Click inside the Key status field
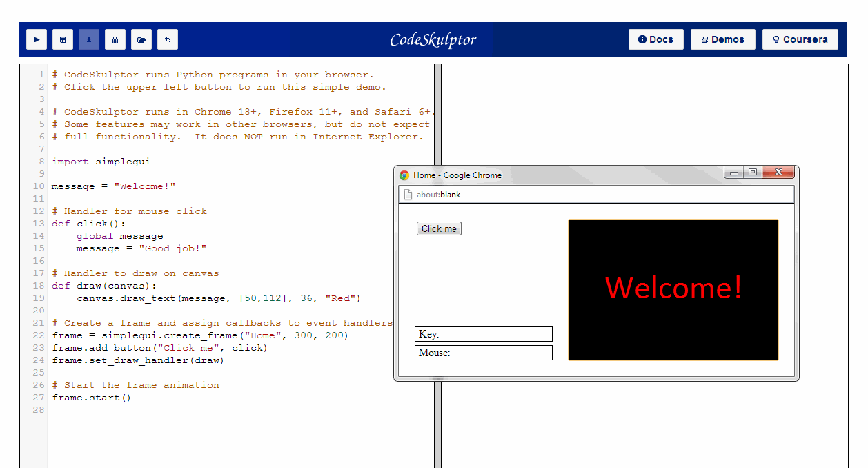This screenshot has width=868, height=468. pyautogui.click(x=483, y=334)
